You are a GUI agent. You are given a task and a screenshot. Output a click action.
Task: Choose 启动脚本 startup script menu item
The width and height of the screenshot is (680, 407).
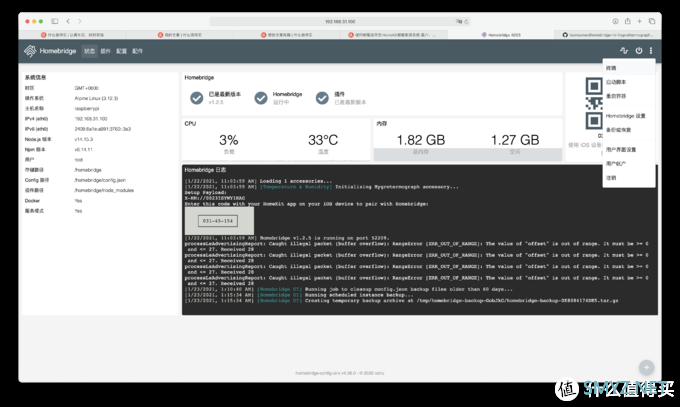tap(629, 82)
